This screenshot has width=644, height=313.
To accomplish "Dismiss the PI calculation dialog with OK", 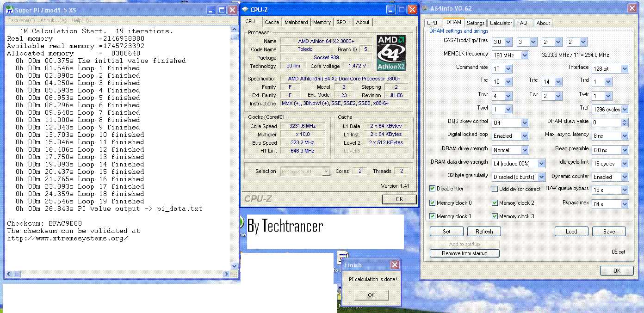I will click(371, 295).
